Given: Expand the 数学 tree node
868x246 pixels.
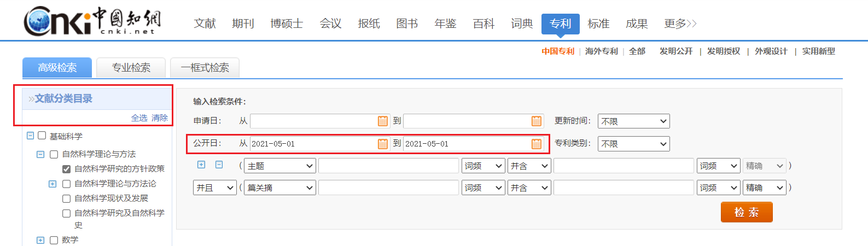Looking at the screenshot, I should [x=40, y=240].
